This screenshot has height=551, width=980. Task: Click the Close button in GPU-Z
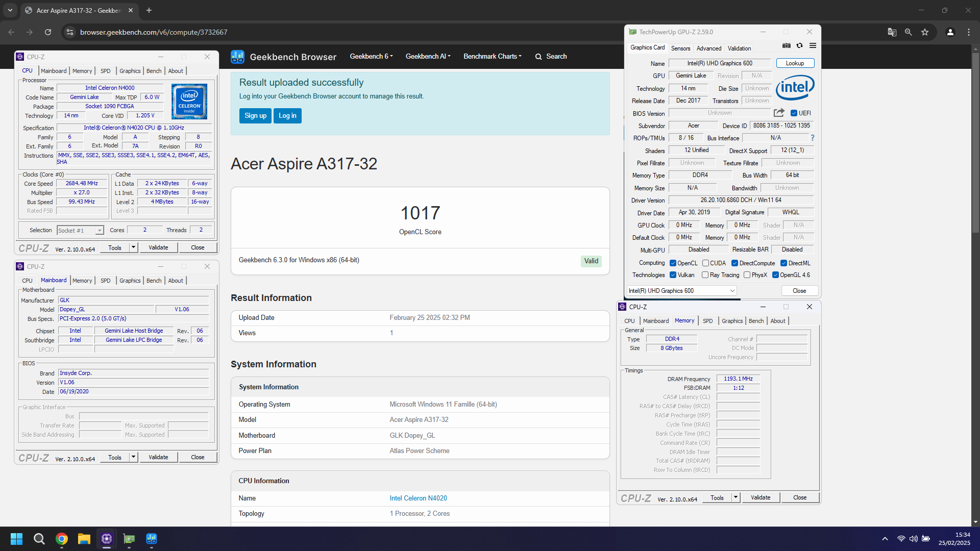point(799,291)
